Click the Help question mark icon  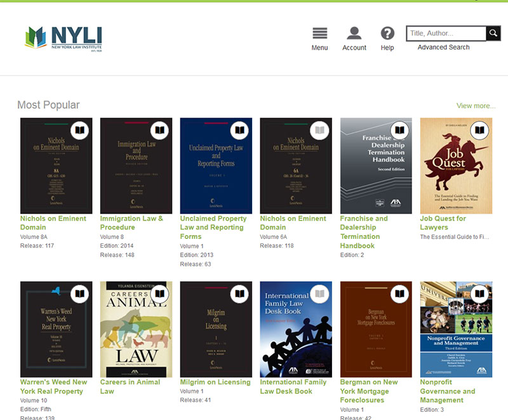pyautogui.click(x=387, y=33)
